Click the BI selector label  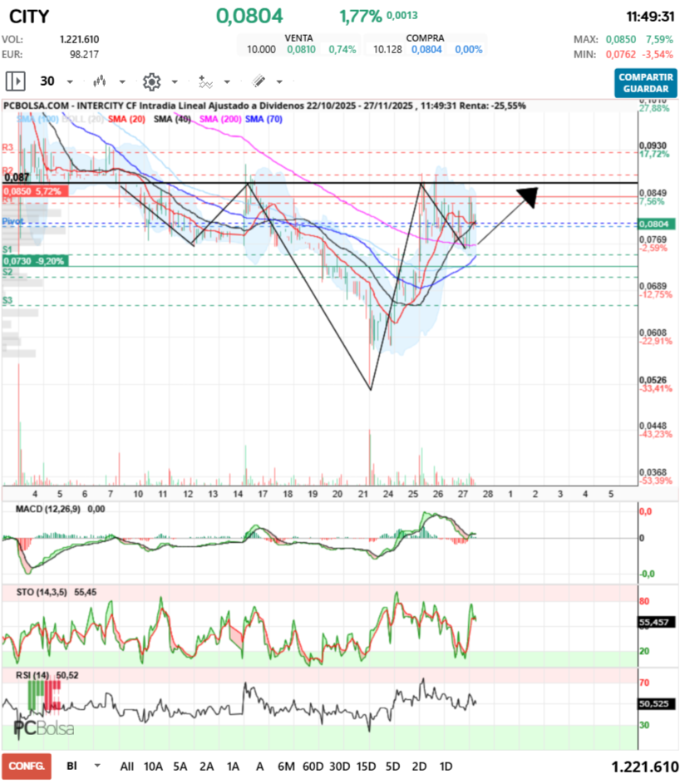72,766
